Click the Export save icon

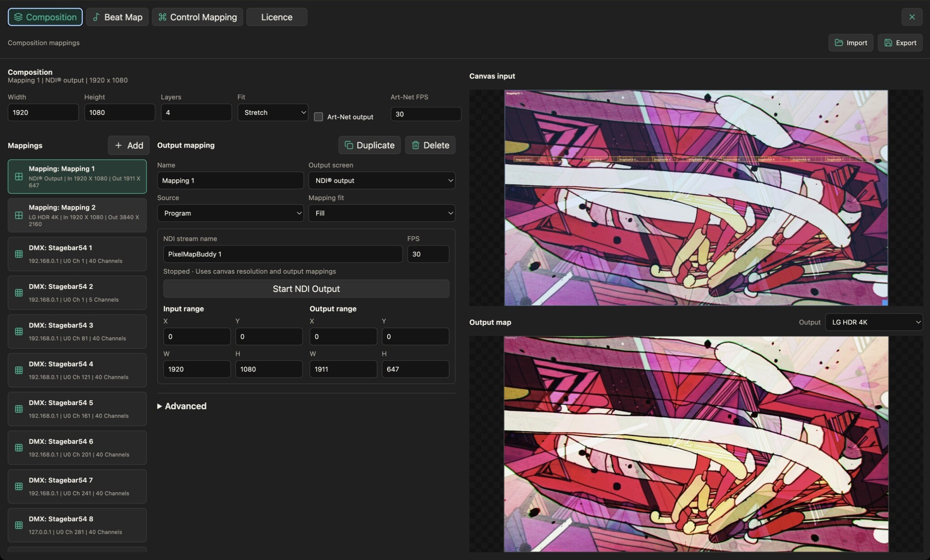tap(888, 43)
